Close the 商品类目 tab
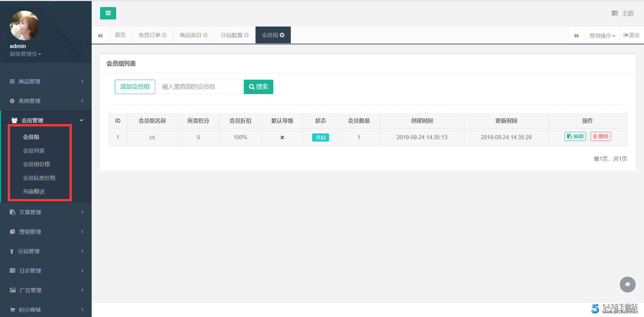The height and width of the screenshot is (317, 644). point(205,35)
